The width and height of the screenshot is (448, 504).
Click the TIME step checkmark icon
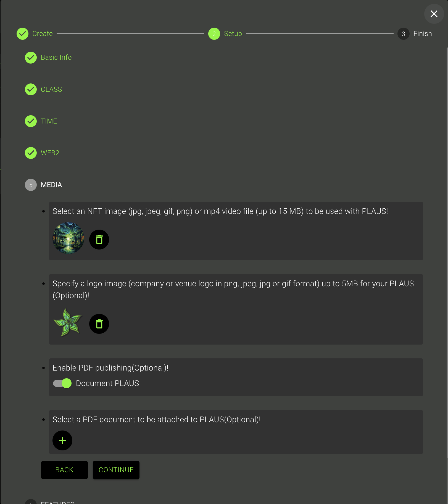pos(31,121)
